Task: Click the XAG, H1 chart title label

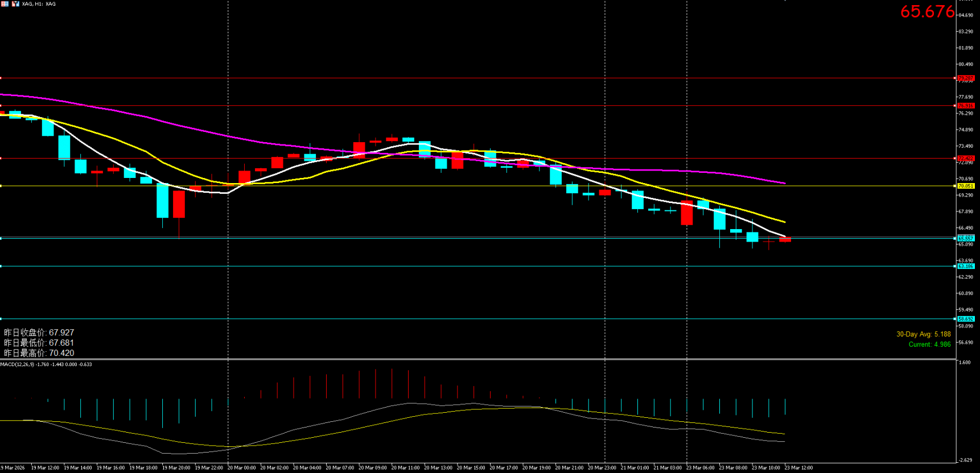Action: click(x=39, y=4)
